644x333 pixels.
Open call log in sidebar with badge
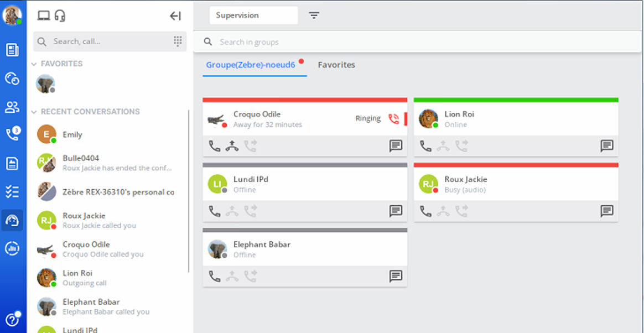click(13, 133)
